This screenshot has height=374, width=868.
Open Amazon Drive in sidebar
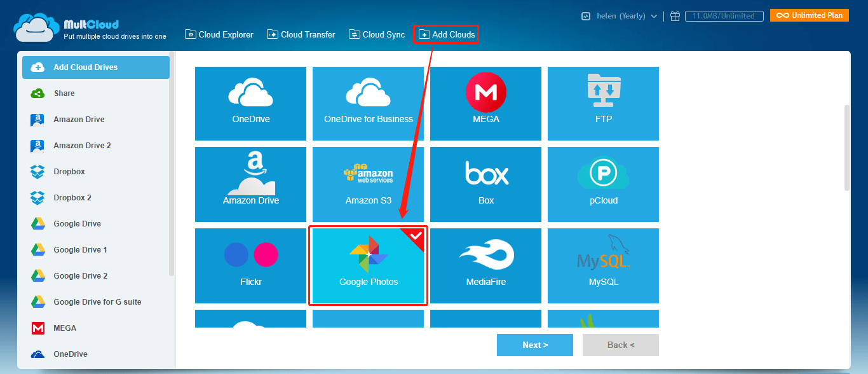[x=96, y=120]
